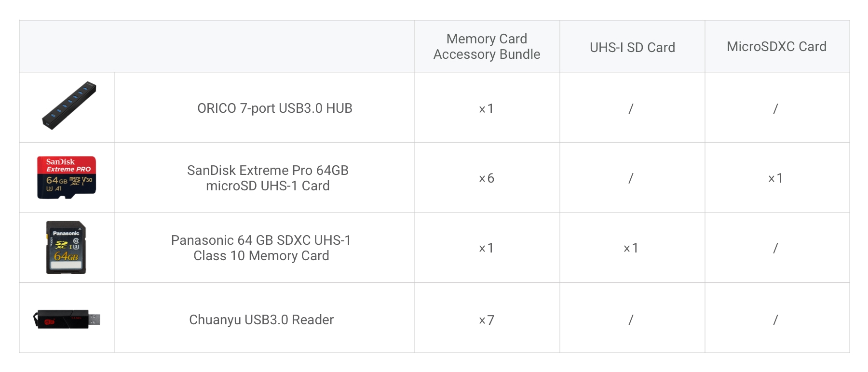Select the UHS-I SD Card column header

point(632,47)
